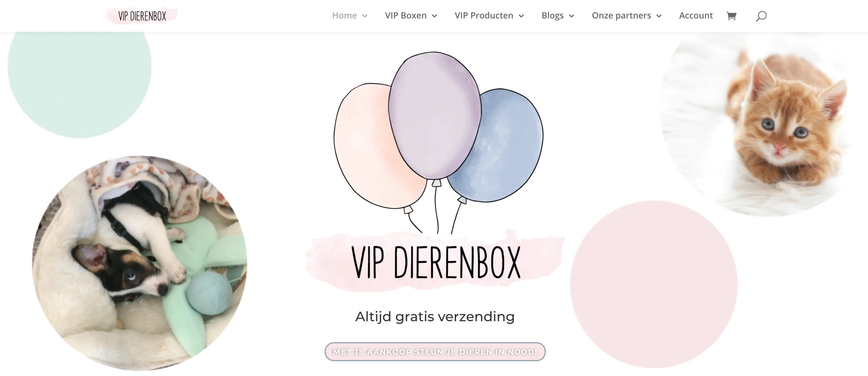Open the Blogs menu item
This screenshot has width=868, height=376.
click(x=552, y=15)
